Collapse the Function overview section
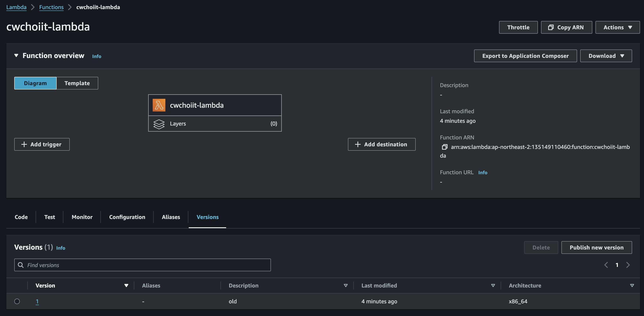 click(16, 55)
